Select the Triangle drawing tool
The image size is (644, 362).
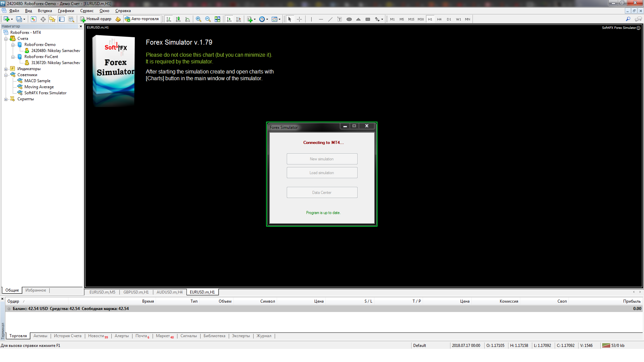tap(358, 19)
